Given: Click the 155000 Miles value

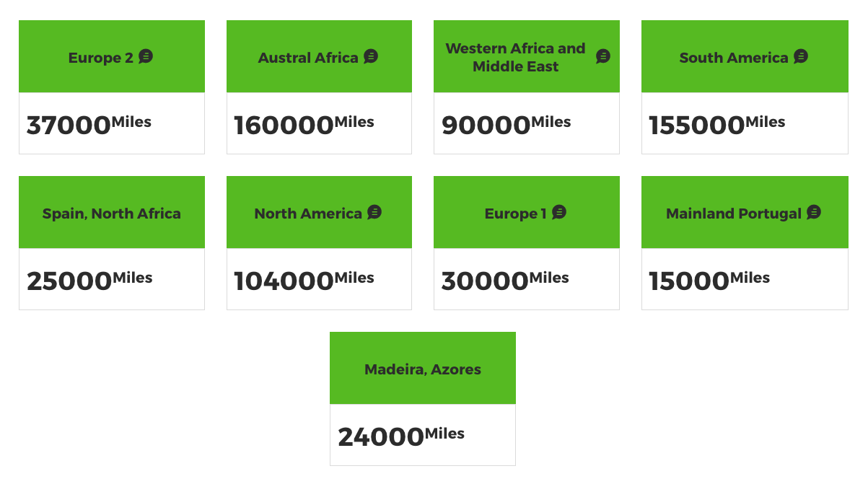Looking at the screenshot, I should point(717,124).
